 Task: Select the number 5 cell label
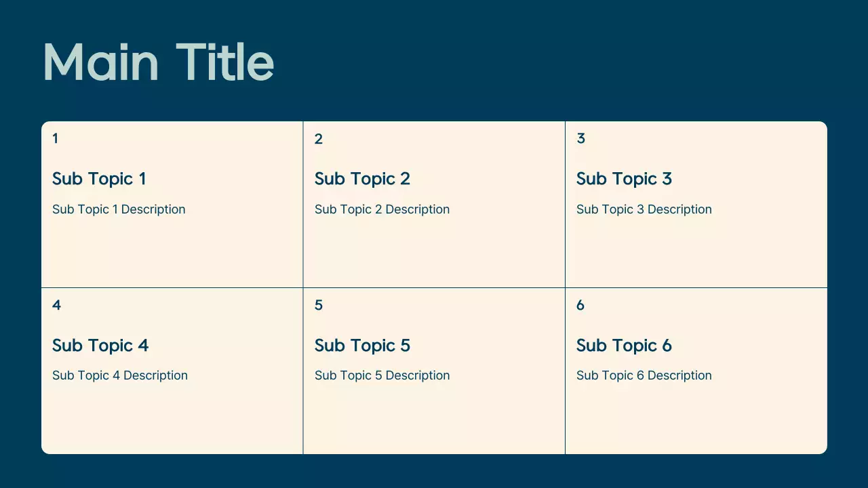[x=319, y=305]
